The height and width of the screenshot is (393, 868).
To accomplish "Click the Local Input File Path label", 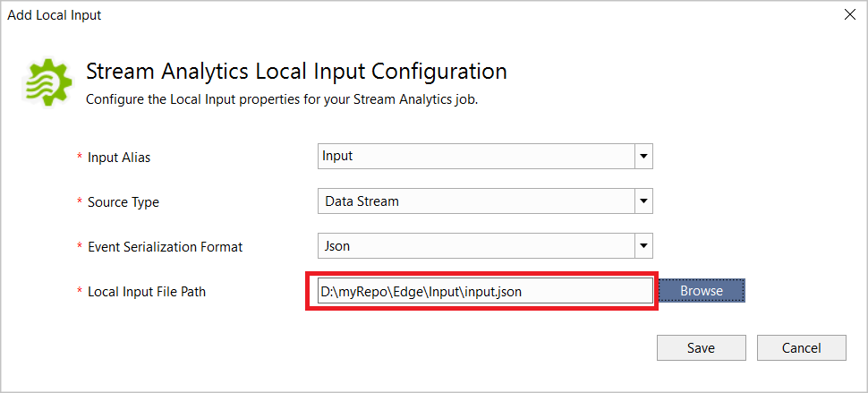I will [x=147, y=292].
